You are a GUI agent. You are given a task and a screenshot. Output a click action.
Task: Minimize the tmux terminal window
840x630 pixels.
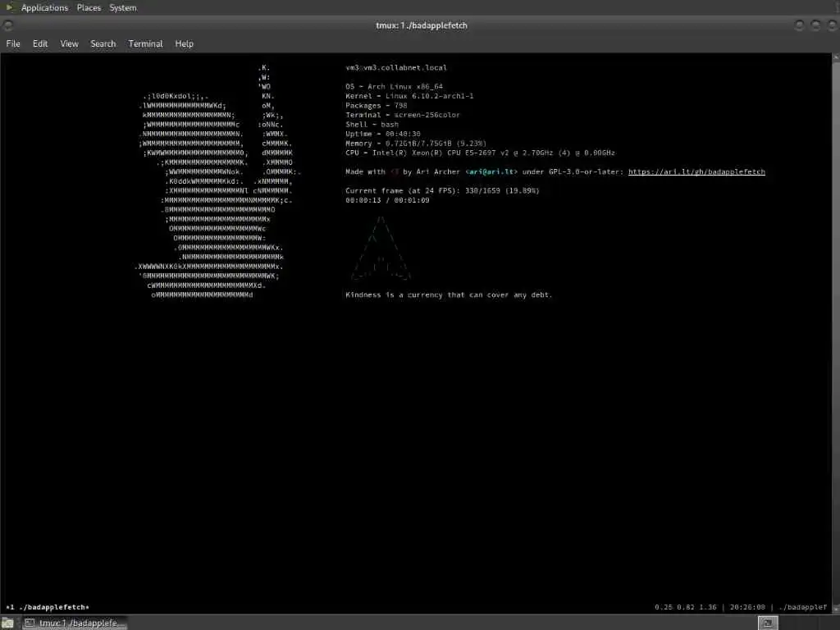click(x=799, y=25)
